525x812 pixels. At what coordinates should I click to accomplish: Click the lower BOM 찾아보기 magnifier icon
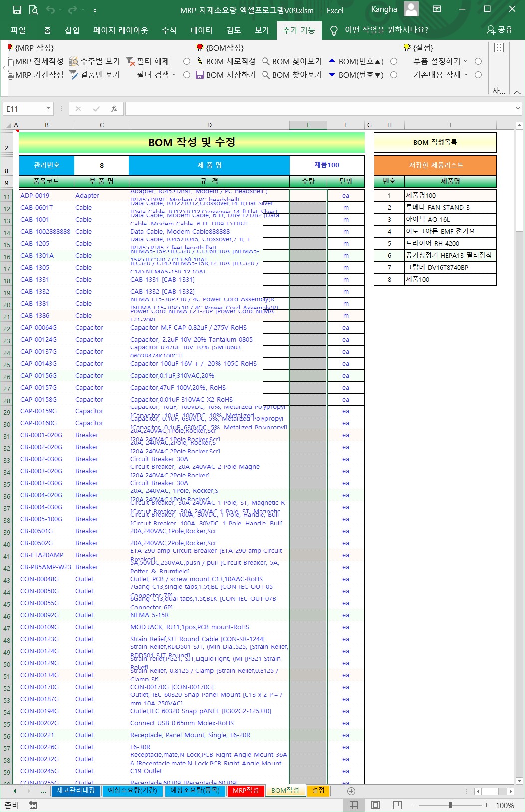tap(266, 75)
